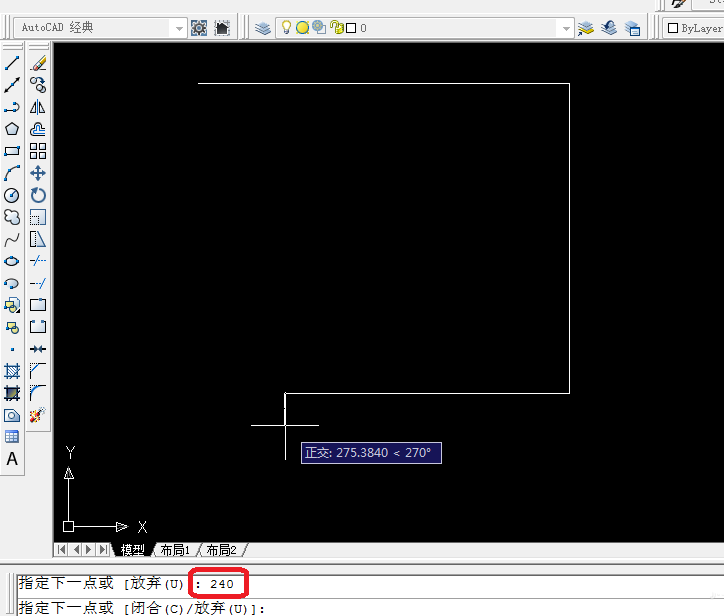
Task: Select the Ellipse Arc tool
Action: pyautogui.click(x=12, y=283)
